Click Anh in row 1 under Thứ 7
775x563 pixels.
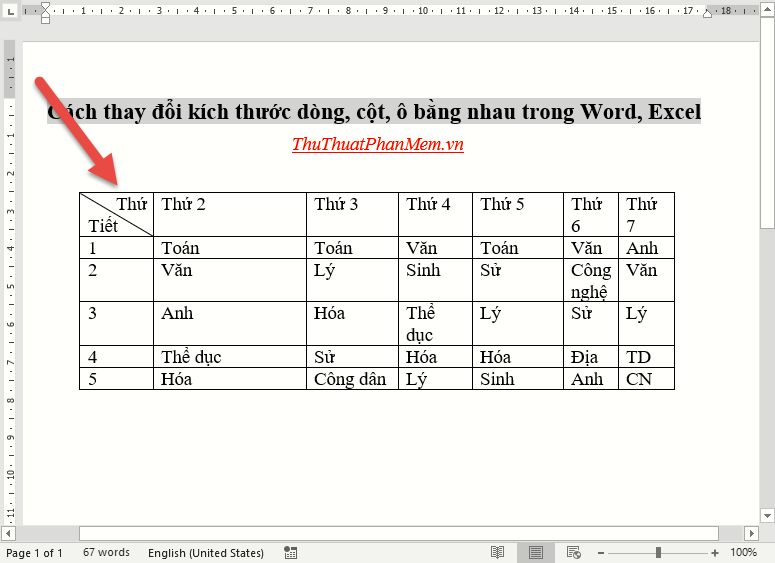(x=646, y=248)
